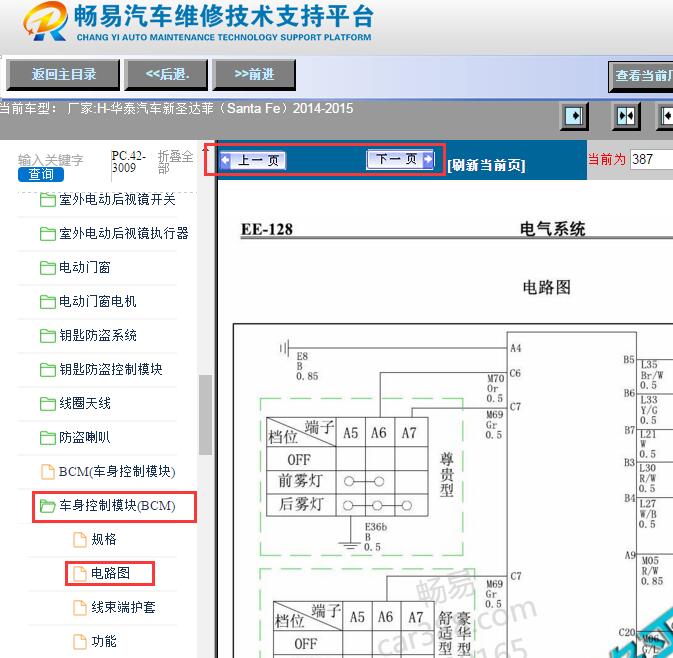This screenshot has height=658, width=673.
Task: Expand the 线圈天线 folder
Action: pos(85,403)
